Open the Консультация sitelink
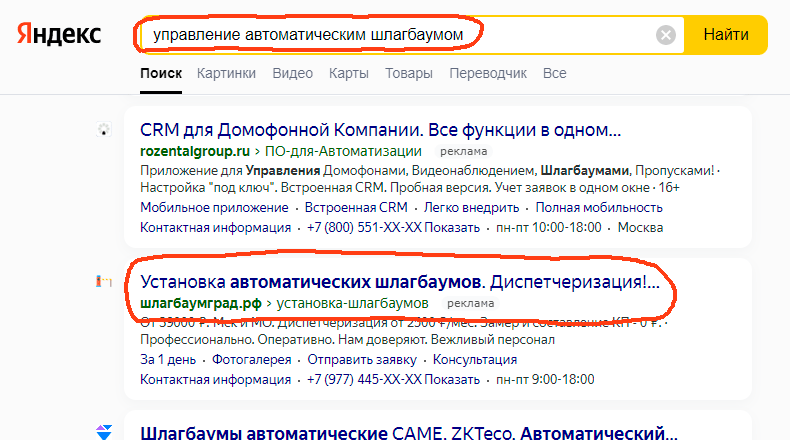790x440 pixels. coord(475,360)
